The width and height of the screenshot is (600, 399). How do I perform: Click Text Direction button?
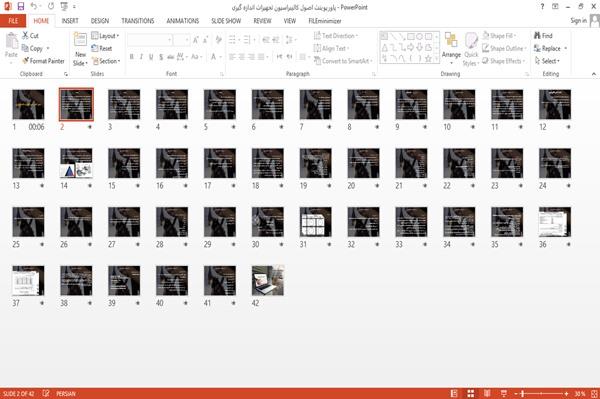[336, 36]
